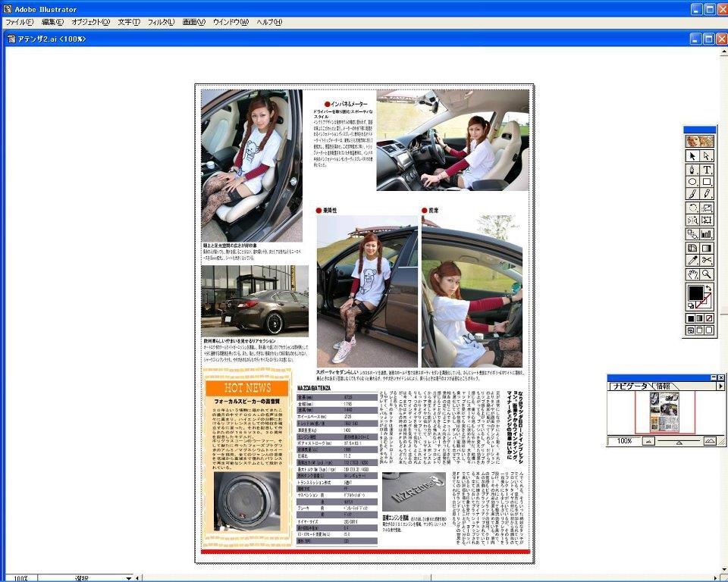728x582 pixels.
Task: Click the MZR engine cover photo
Action: point(414,492)
